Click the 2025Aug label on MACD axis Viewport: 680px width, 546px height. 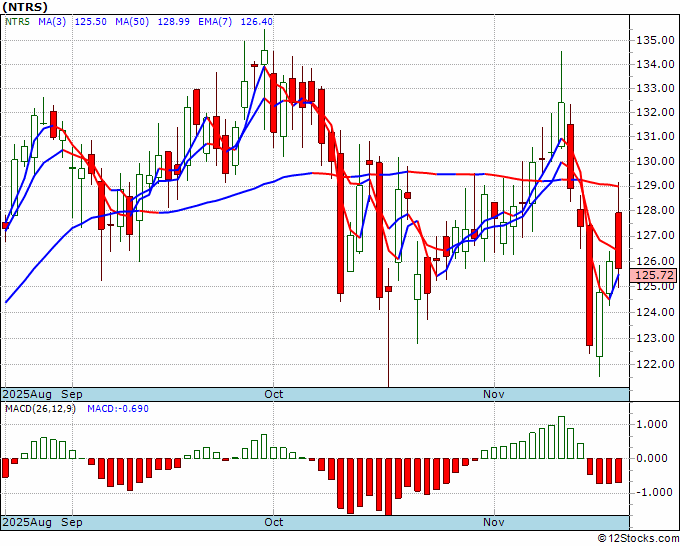tap(27, 522)
